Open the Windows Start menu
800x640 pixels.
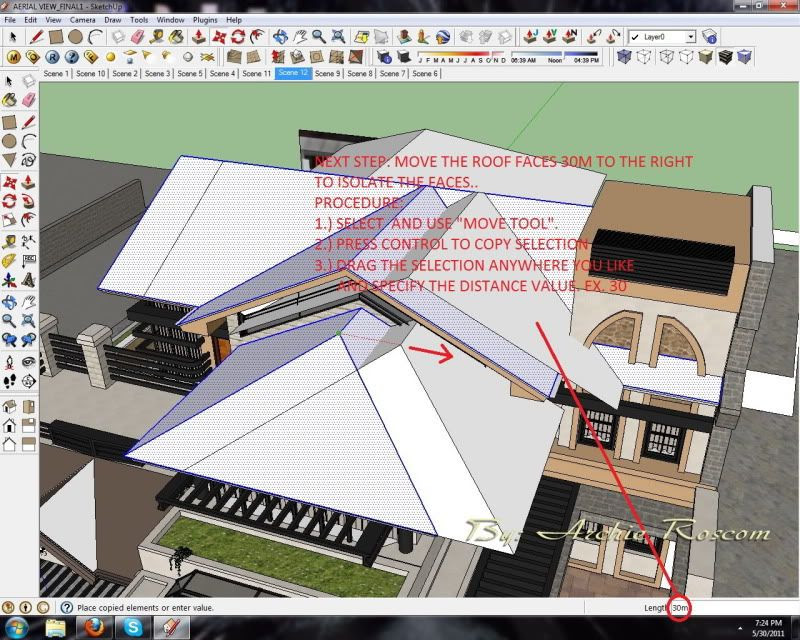point(17,627)
